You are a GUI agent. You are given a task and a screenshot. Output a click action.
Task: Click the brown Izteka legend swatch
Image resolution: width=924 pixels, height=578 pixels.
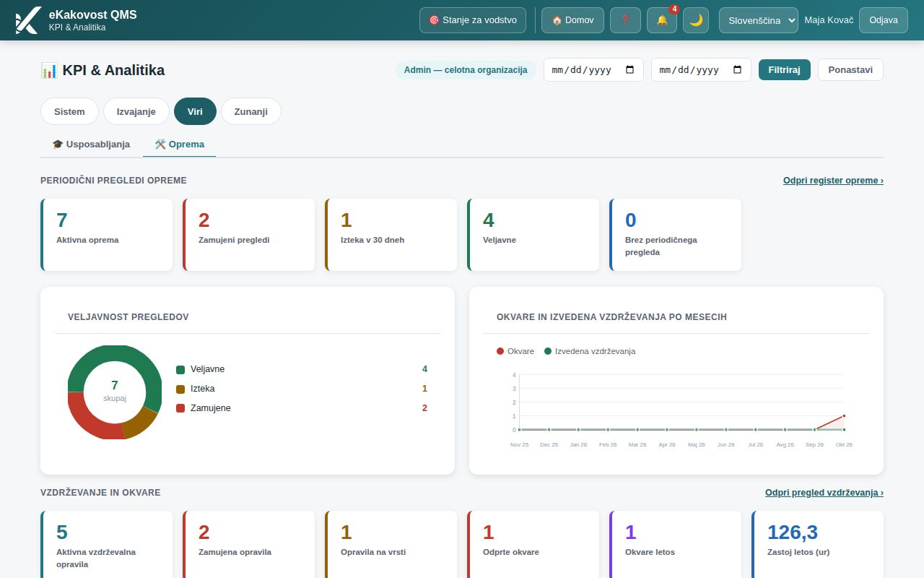click(x=180, y=389)
